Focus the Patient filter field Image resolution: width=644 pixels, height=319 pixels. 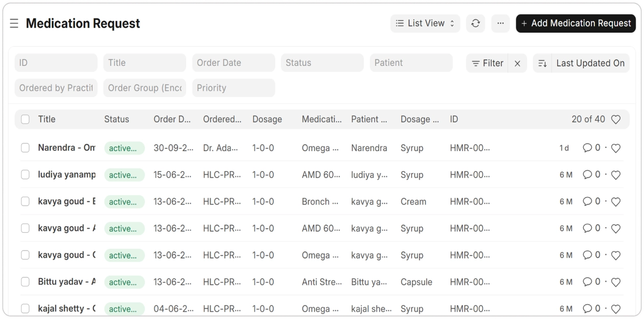coord(411,63)
